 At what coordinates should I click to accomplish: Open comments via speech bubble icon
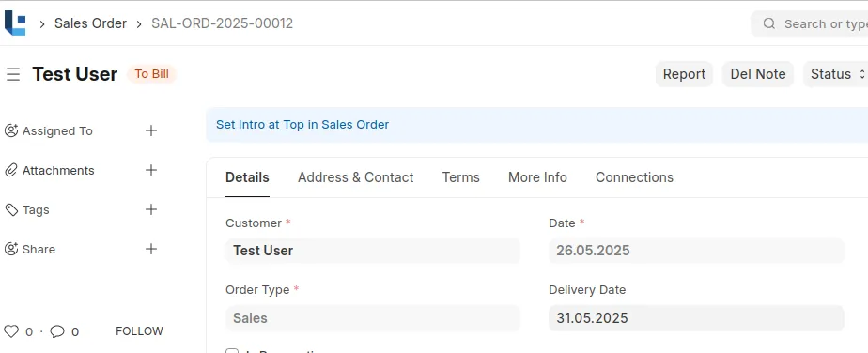[57, 331]
